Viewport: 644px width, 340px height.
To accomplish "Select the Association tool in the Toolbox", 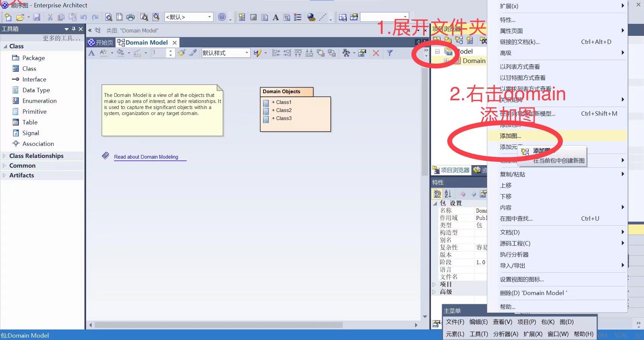I will click(x=37, y=144).
